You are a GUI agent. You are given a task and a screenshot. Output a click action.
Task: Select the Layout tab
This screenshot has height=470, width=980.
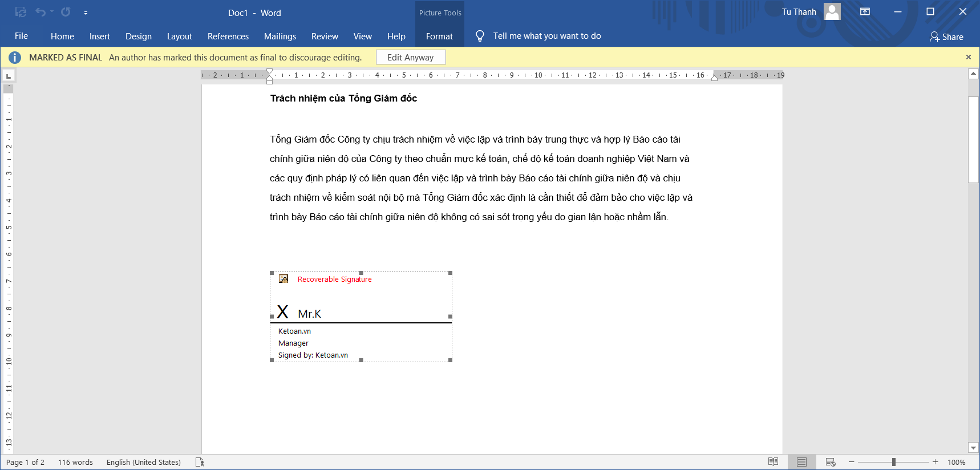click(180, 36)
